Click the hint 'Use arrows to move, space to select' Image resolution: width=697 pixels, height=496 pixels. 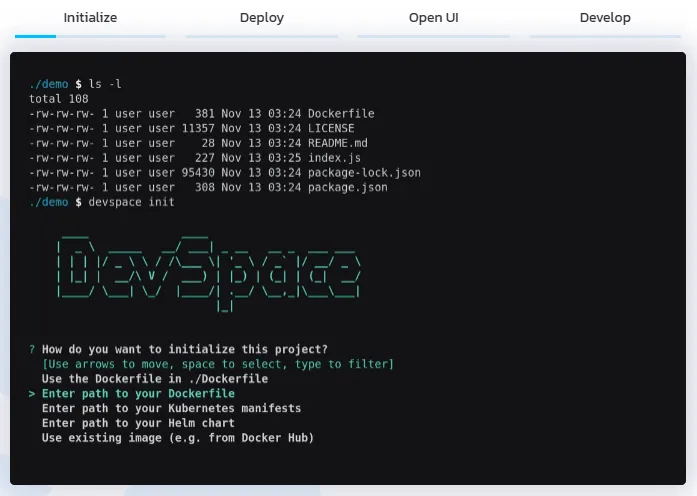point(167,364)
